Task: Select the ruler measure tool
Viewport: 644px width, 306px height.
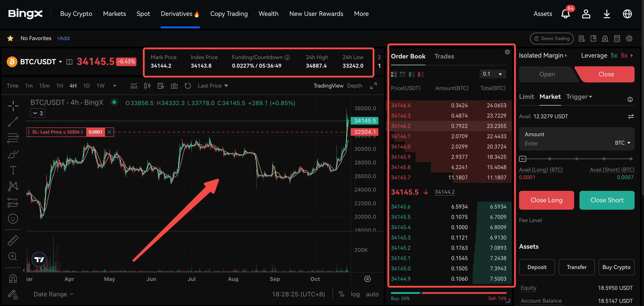Action: (13, 240)
